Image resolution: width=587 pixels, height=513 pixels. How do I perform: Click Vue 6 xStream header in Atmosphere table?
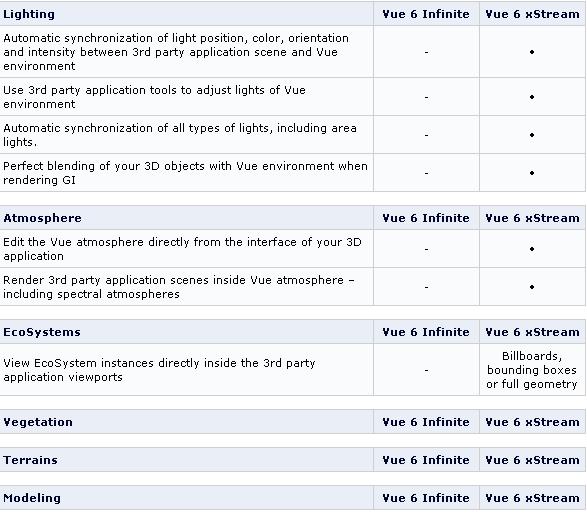[x=532, y=218]
